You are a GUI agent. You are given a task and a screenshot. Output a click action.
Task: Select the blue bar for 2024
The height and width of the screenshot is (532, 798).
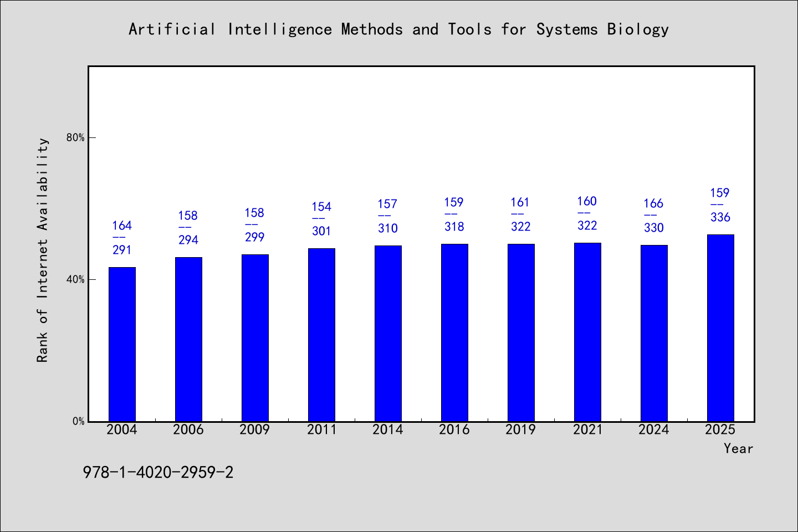point(654,333)
